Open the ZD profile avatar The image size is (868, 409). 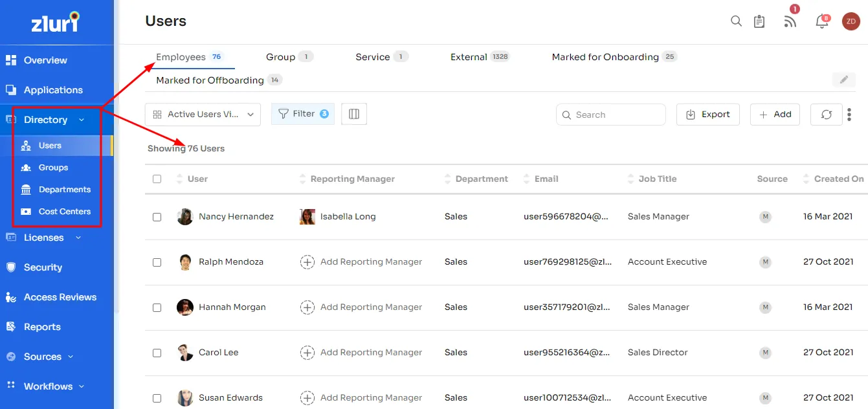point(851,21)
